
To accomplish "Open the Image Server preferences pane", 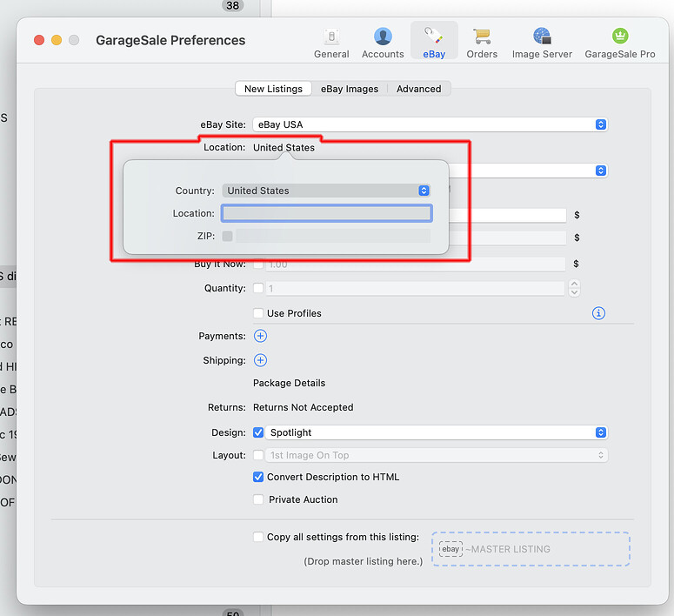I will click(542, 43).
